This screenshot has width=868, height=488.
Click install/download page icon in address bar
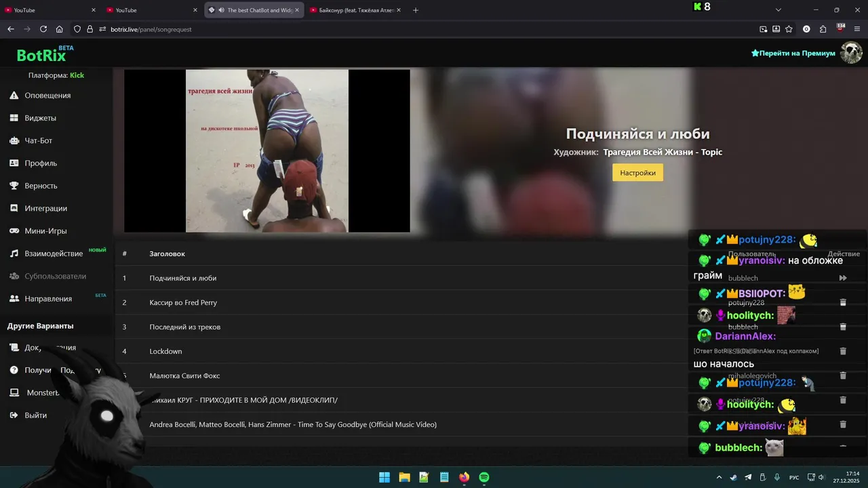(776, 29)
